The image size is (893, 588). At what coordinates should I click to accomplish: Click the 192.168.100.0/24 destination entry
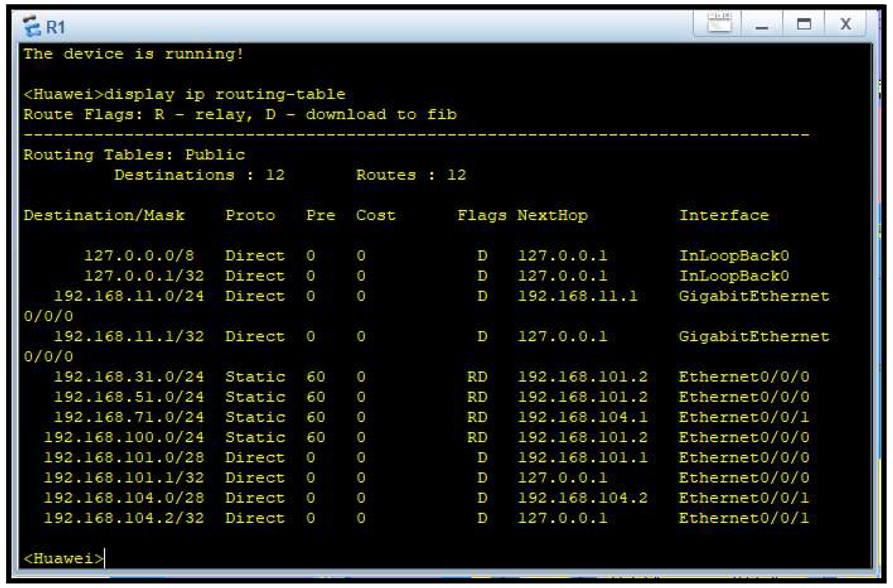click(x=124, y=437)
